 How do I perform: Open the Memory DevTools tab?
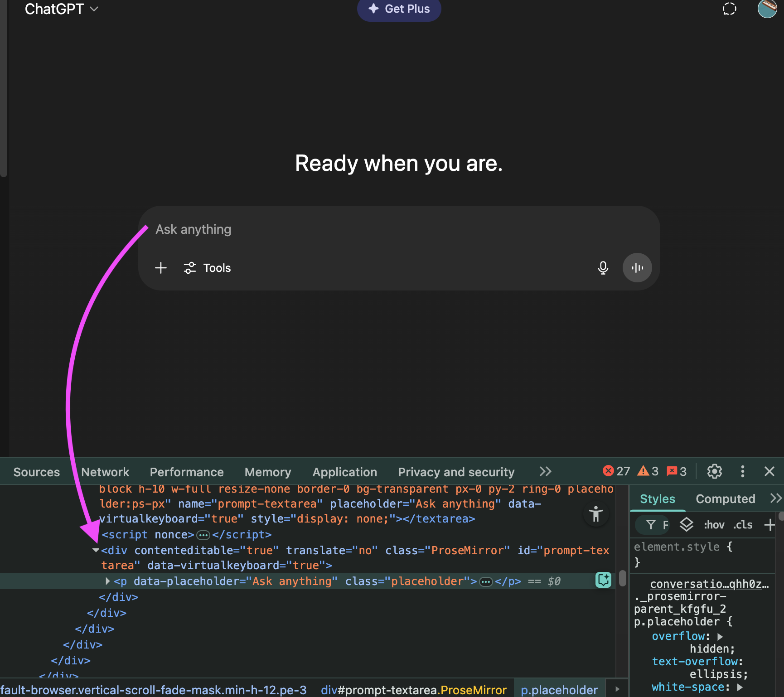pyautogui.click(x=268, y=472)
